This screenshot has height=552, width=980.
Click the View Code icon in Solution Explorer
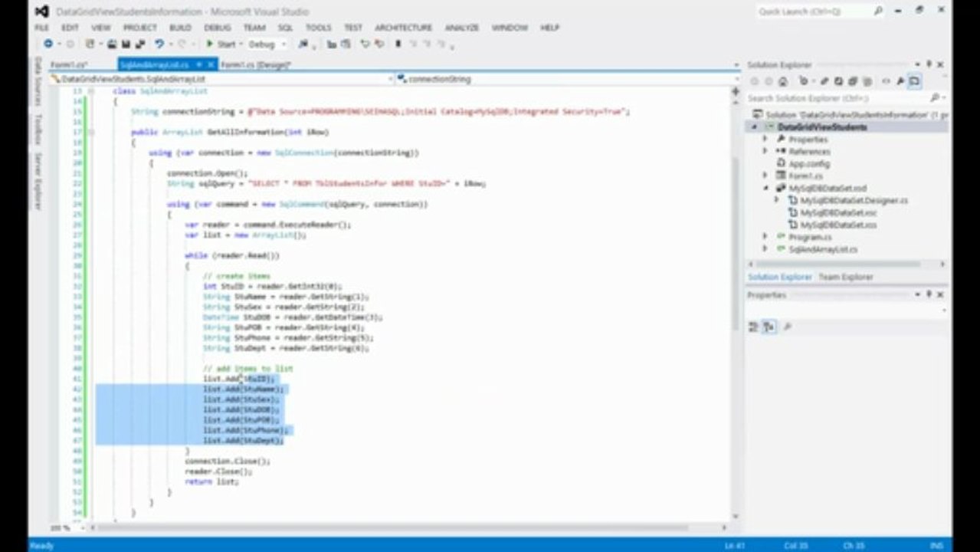886,81
